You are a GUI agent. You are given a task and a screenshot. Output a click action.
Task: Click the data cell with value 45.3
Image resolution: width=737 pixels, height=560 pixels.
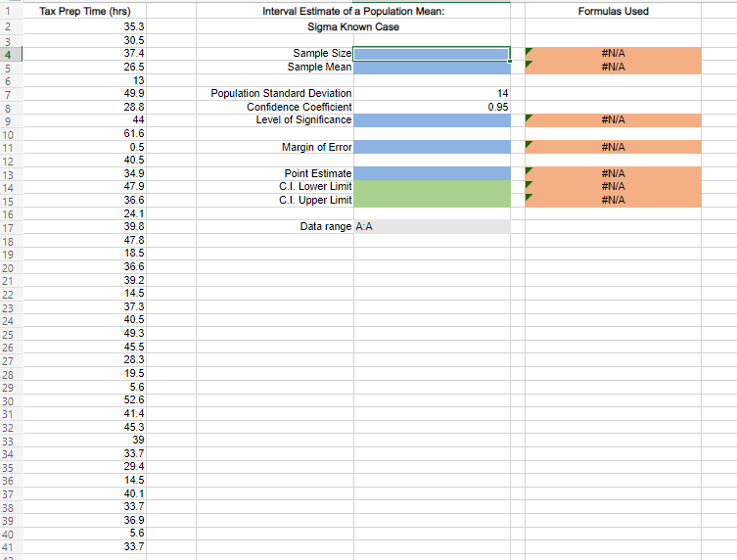click(84, 427)
